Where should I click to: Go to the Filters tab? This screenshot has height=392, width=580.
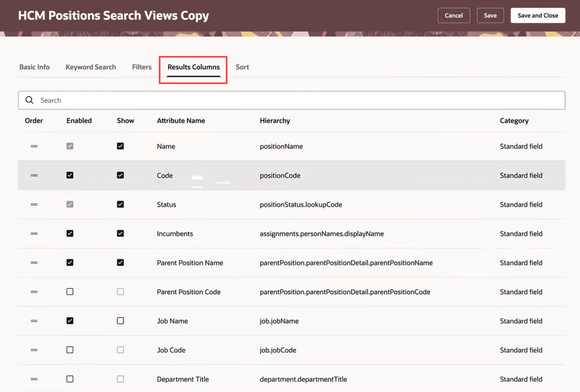click(x=142, y=67)
